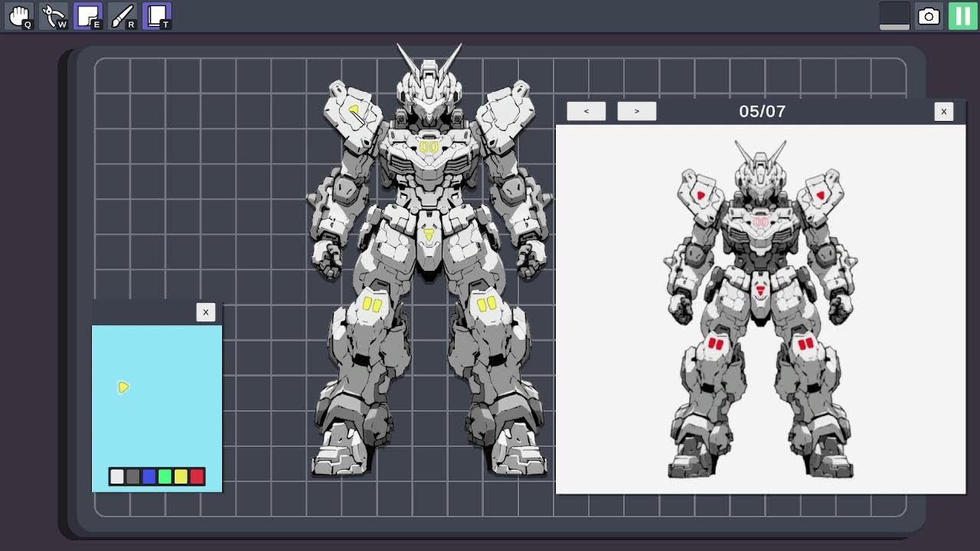Close the reference image panel
980x551 pixels.
[944, 111]
